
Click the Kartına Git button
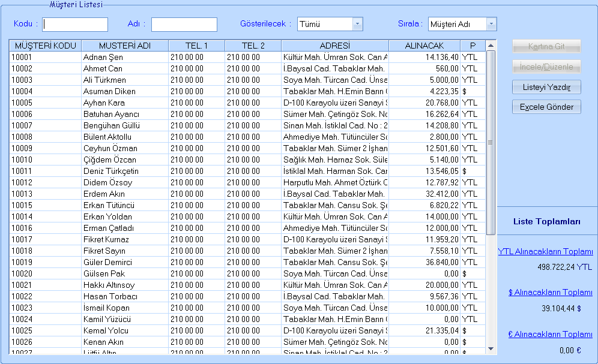[x=546, y=46]
